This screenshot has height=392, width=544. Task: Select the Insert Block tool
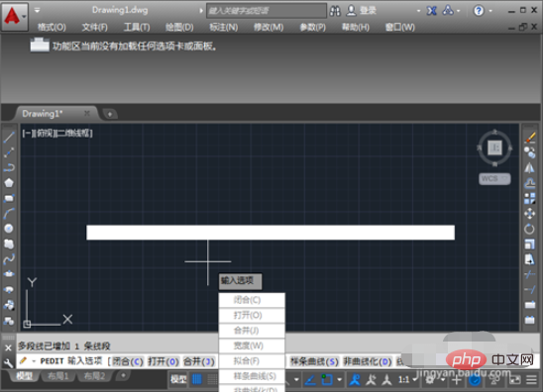pos(9,305)
